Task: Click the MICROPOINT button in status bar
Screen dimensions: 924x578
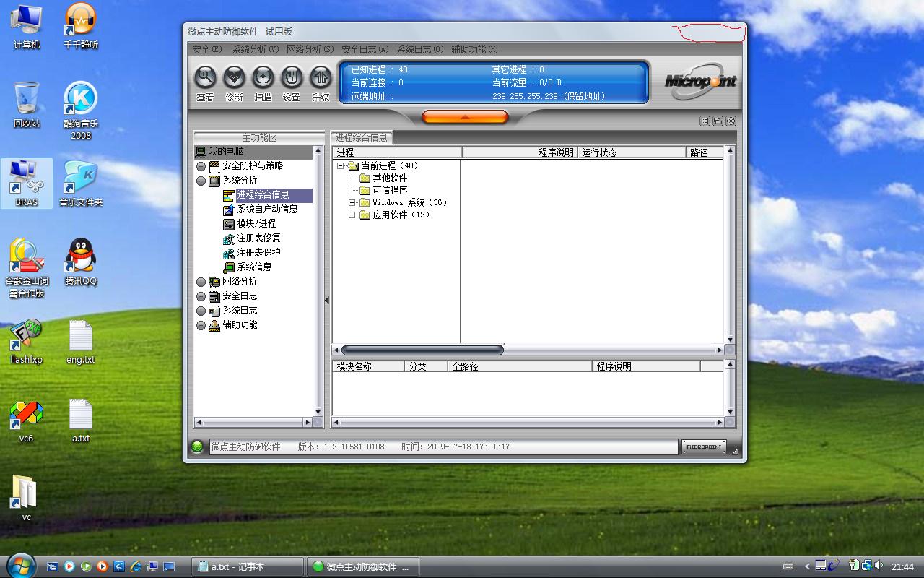Action: 704,447
